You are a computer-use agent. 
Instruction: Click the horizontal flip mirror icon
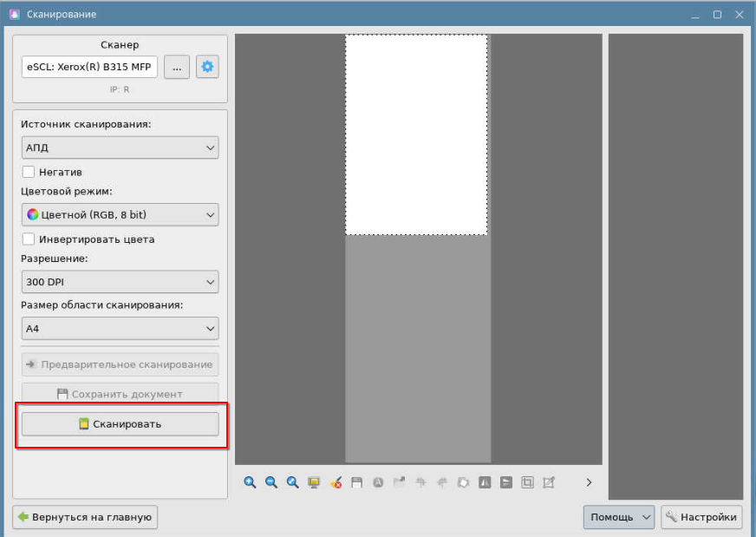pyautogui.click(x=485, y=482)
